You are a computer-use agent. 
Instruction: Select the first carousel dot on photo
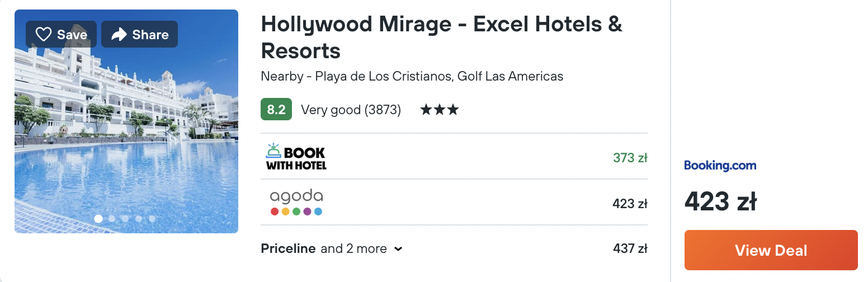click(x=98, y=219)
